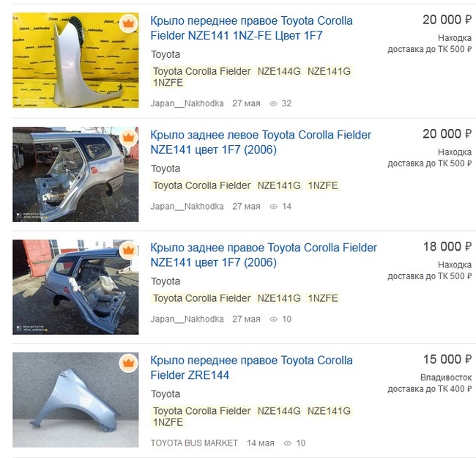The height and width of the screenshot is (458, 476).
Task: Open 'Крыло заднее левое Toyota Corolla Fielder' listing
Action: (261, 142)
